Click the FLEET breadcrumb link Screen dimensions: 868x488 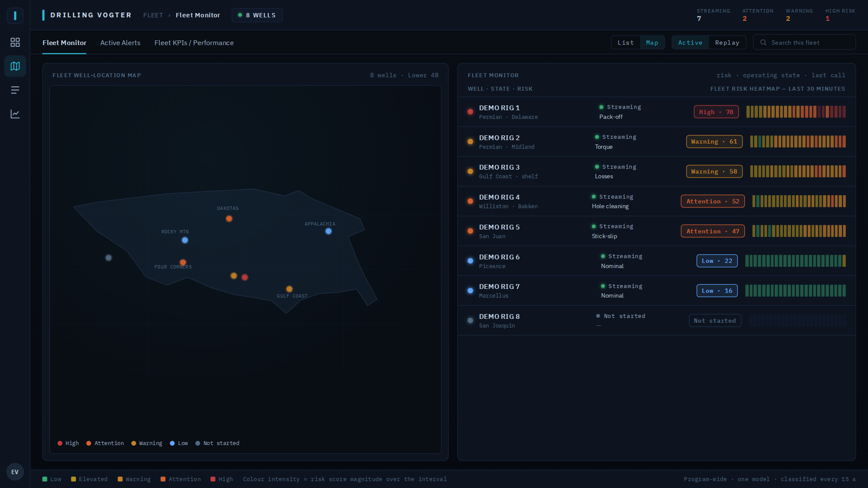tap(153, 15)
